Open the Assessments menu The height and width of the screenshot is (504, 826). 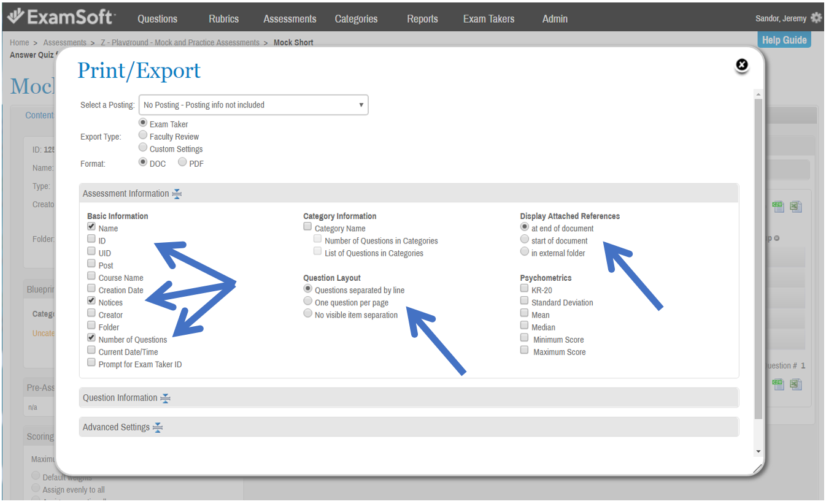(x=290, y=18)
